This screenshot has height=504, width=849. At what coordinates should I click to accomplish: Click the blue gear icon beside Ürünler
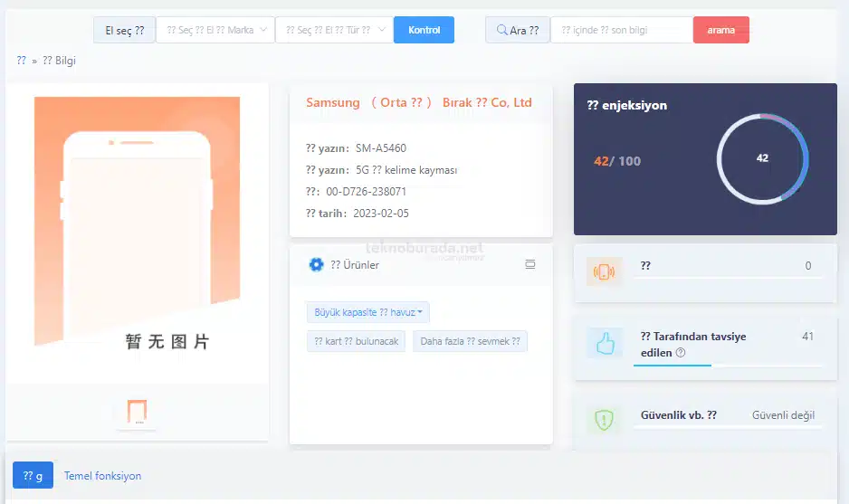[316, 264]
